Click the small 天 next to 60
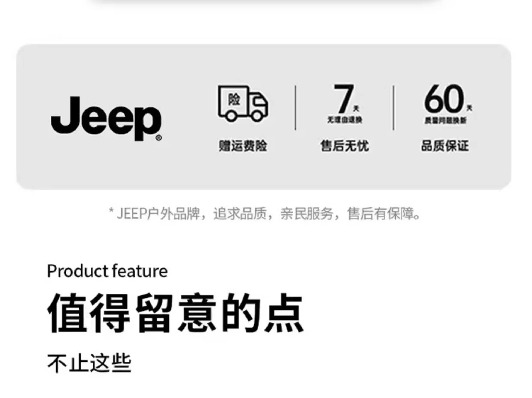Viewport: 532px width, 398px height. click(469, 108)
